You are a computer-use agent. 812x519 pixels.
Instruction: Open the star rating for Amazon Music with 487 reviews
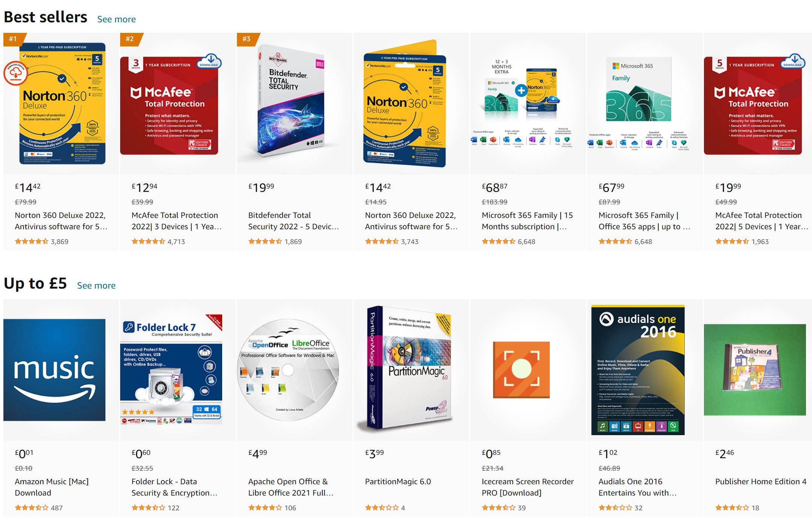[32, 508]
